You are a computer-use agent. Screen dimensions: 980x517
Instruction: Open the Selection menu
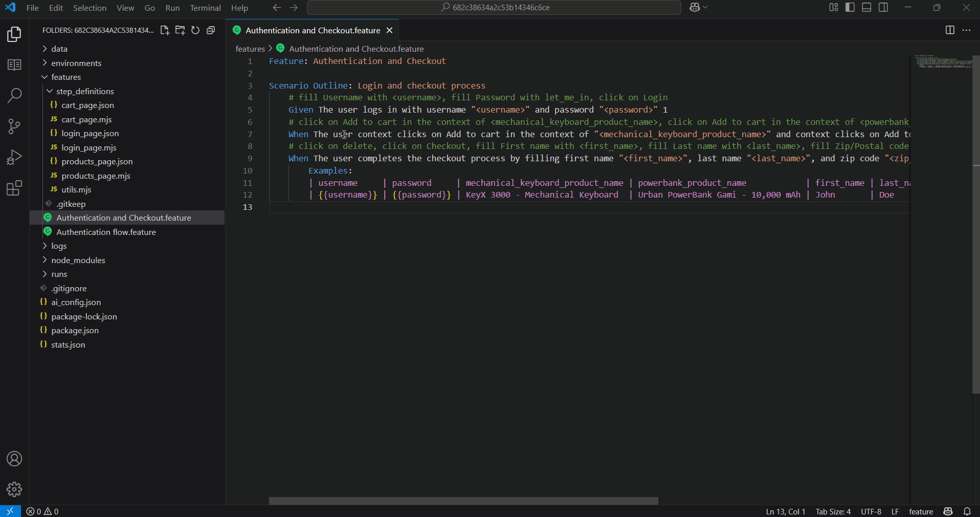coord(90,8)
